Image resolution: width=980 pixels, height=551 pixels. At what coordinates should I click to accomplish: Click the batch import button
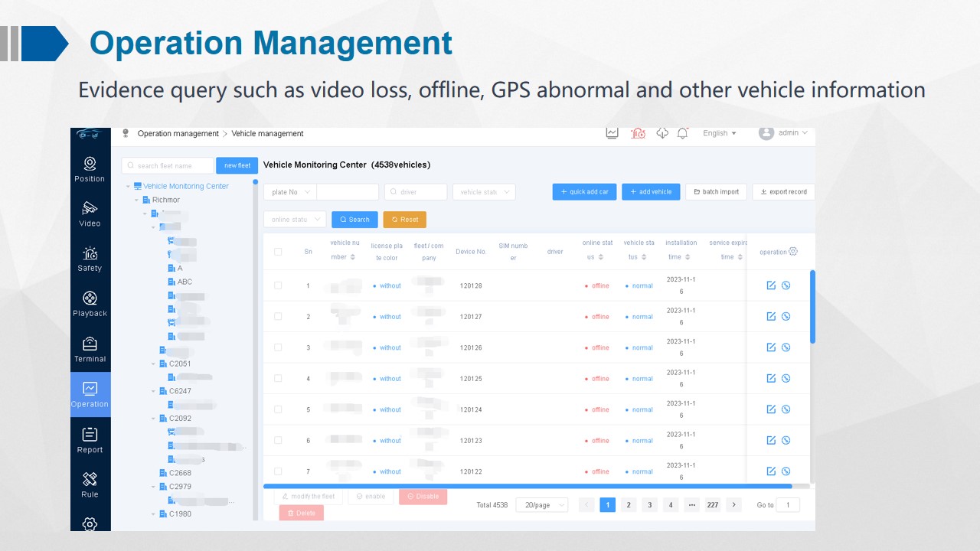(716, 192)
